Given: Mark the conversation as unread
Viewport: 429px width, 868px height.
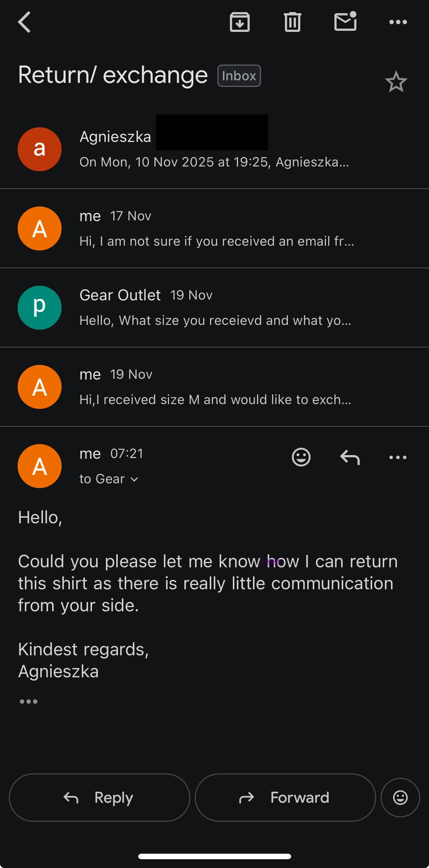Looking at the screenshot, I should pyautogui.click(x=345, y=22).
